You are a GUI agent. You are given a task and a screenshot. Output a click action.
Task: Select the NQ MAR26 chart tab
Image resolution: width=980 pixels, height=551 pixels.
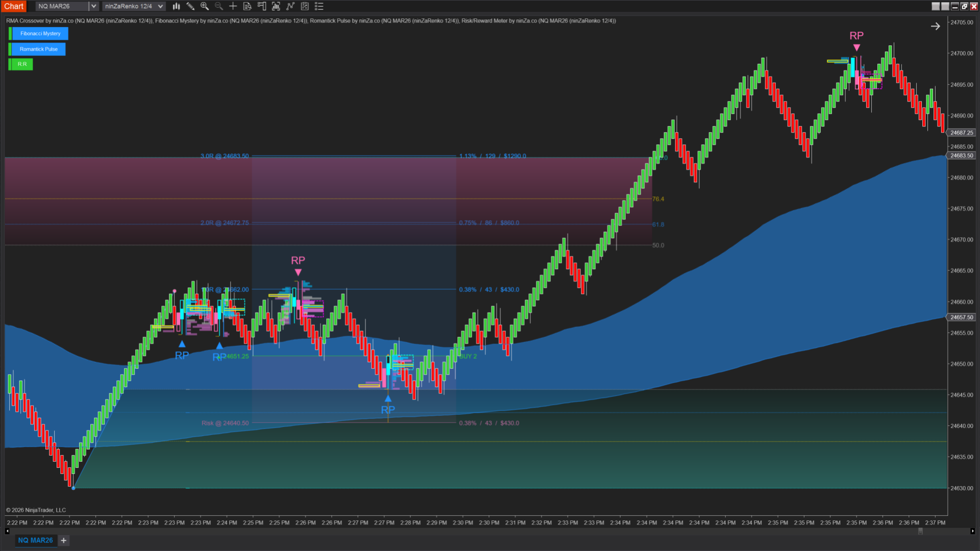pyautogui.click(x=35, y=540)
